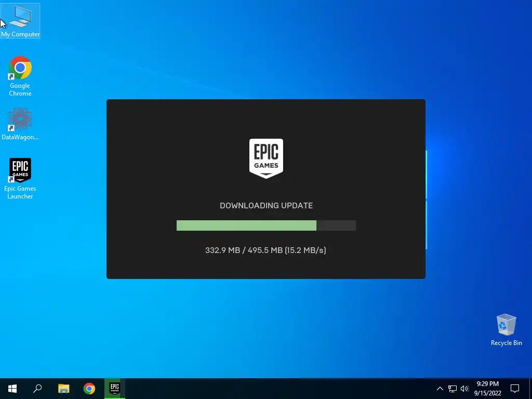This screenshot has width=532, height=399.
Task: Select the My Computer desktop icon
Action: pos(20,21)
